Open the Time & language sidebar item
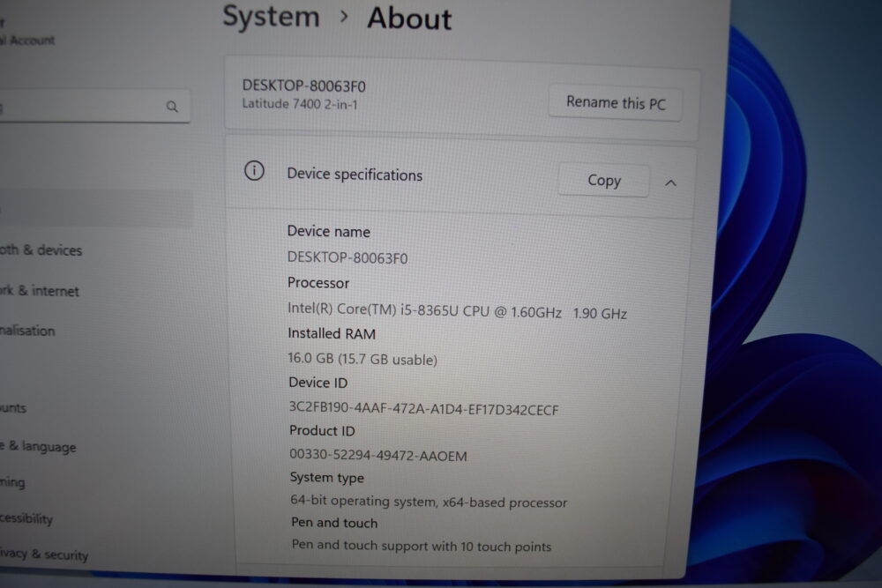The height and width of the screenshot is (588, 882). (38, 447)
